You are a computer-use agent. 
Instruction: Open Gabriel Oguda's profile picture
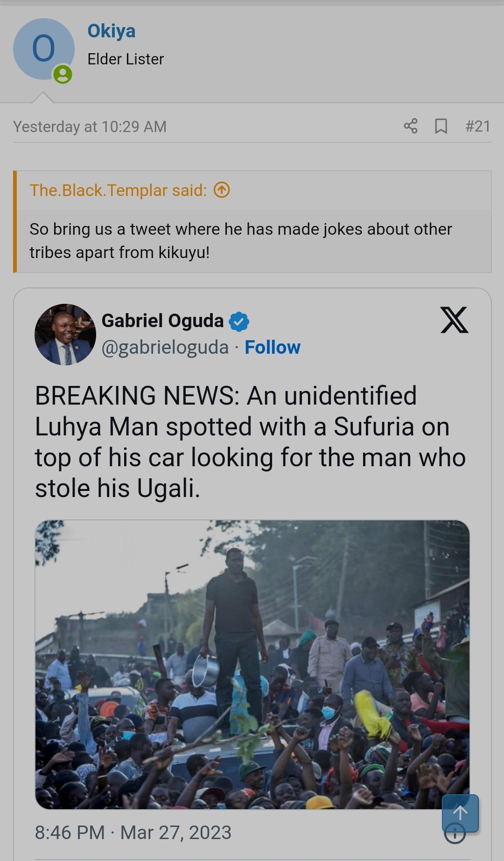click(x=65, y=335)
